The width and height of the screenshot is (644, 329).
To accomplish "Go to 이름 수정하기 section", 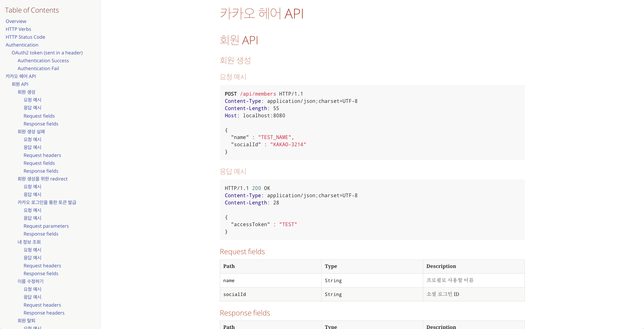I will coord(31,281).
